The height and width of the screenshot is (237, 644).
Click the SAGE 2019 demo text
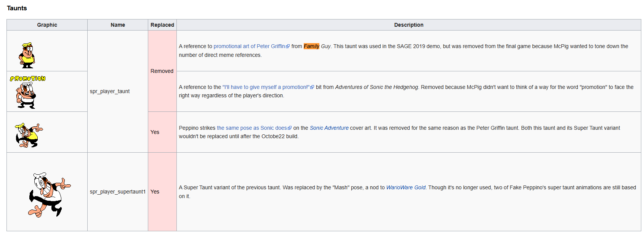pyautogui.click(x=418, y=46)
